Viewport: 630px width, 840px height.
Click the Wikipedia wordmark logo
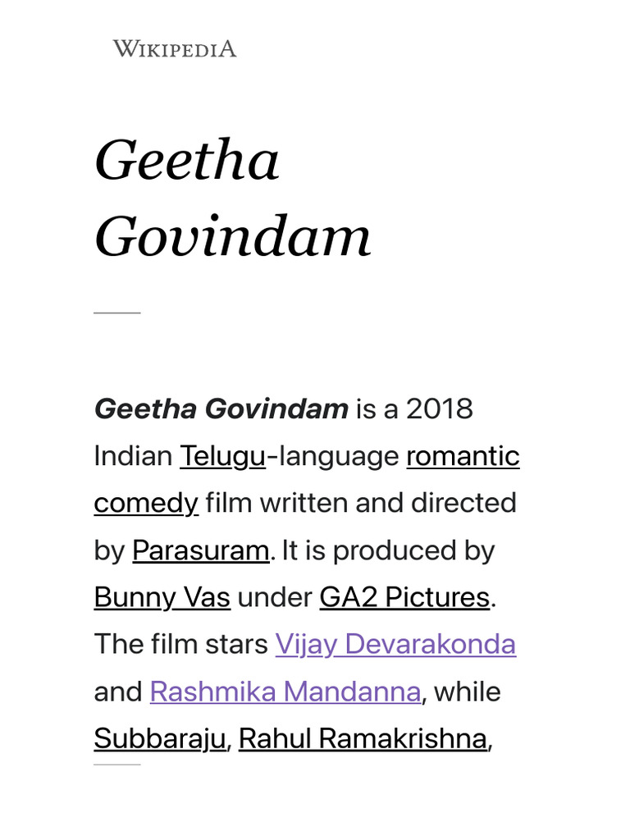tap(174, 49)
